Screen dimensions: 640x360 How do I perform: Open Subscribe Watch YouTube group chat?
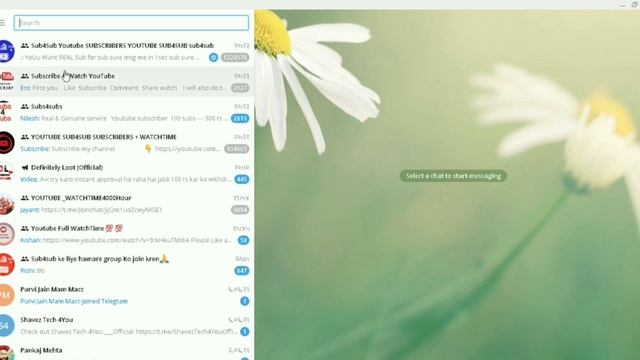(x=127, y=82)
